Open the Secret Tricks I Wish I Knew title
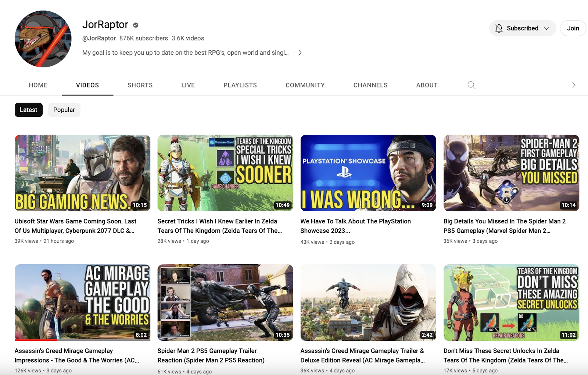This screenshot has width=588, height=375. [220, 226]
